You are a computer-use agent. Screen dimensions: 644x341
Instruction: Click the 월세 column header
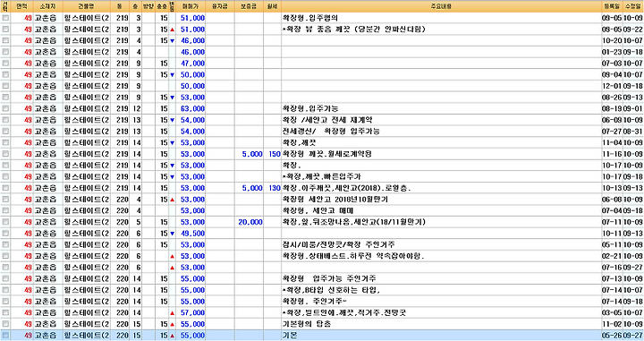click(x=272, y=6)
